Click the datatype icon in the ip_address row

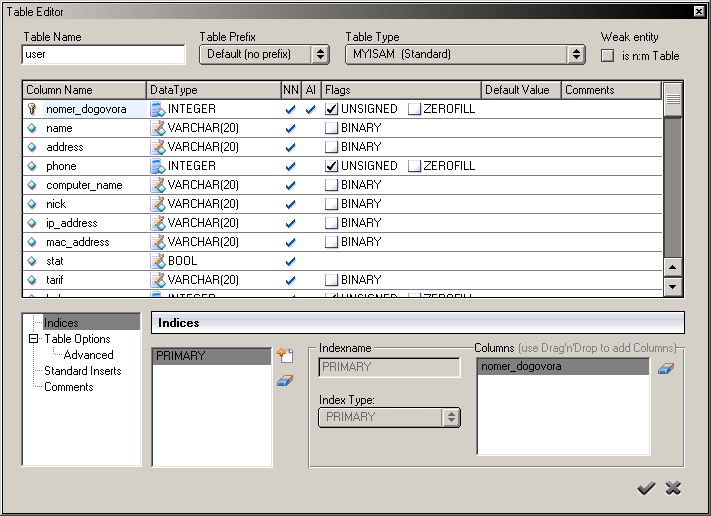[158, 224]
